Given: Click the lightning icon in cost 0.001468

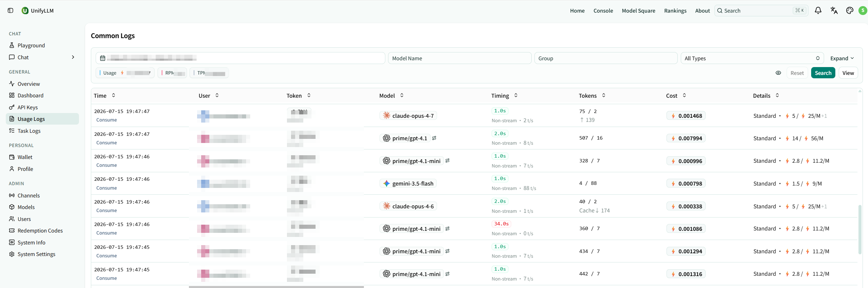Looking at the screenshot, I should pos(673,116).
